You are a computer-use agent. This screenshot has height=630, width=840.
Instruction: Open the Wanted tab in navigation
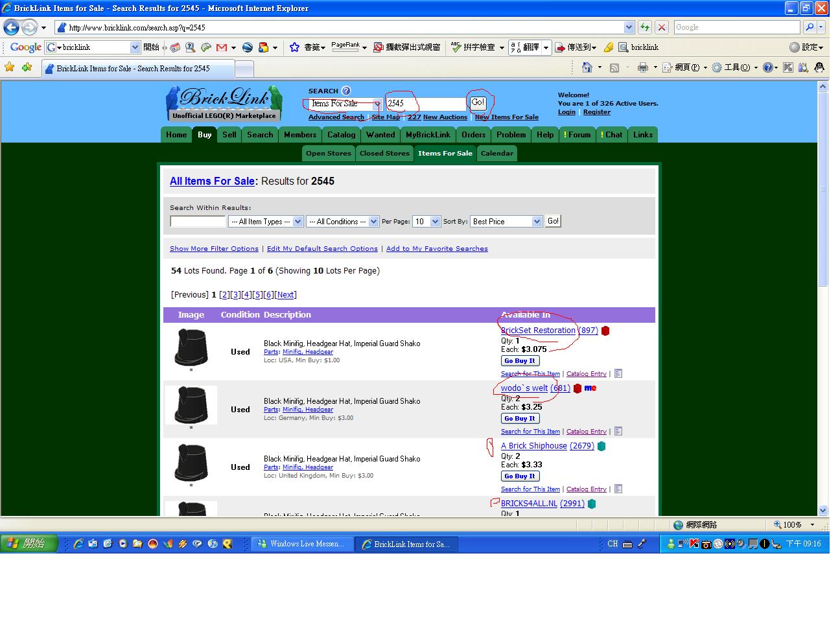point(380,135)
